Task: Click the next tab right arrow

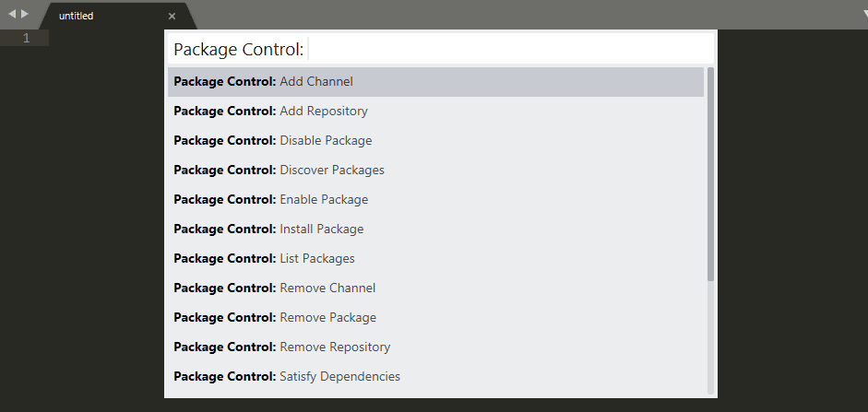Action: click(x=25, y=14)
